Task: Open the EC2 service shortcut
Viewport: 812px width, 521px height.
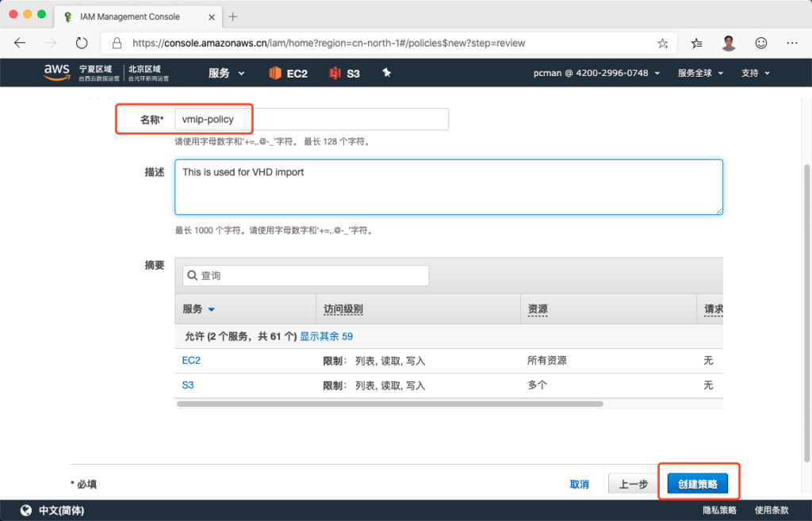Action: click(288, 73)
